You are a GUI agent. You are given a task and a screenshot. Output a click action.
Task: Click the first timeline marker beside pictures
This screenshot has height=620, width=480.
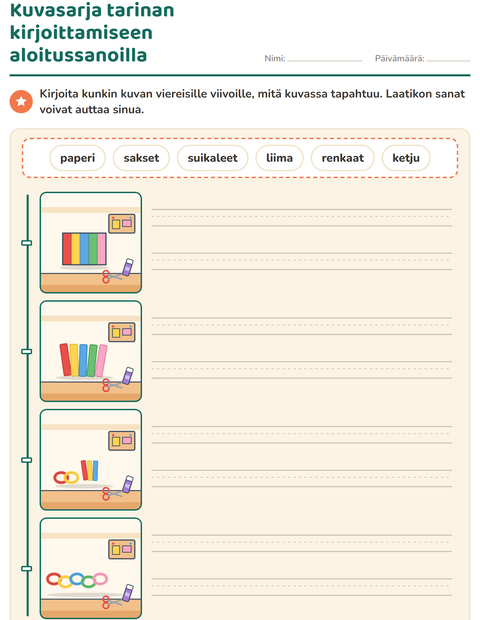[x=26, y=243]
